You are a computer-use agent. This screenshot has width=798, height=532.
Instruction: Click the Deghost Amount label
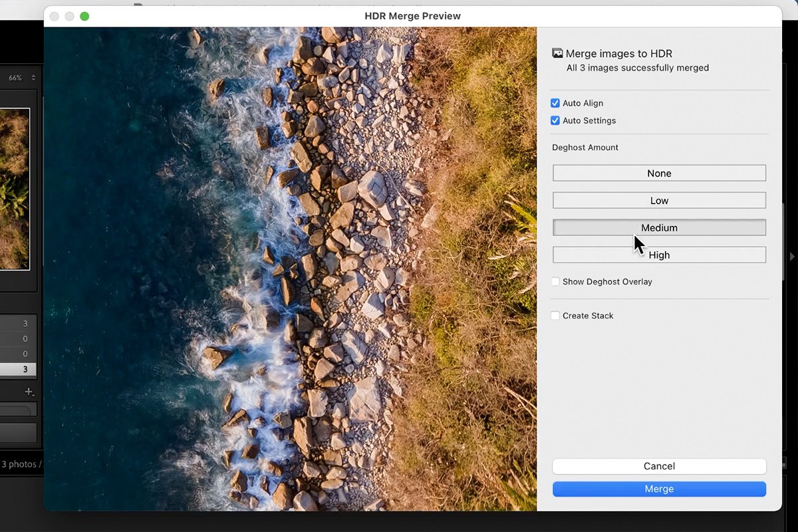pyautogui.click(x=585, y=147)
